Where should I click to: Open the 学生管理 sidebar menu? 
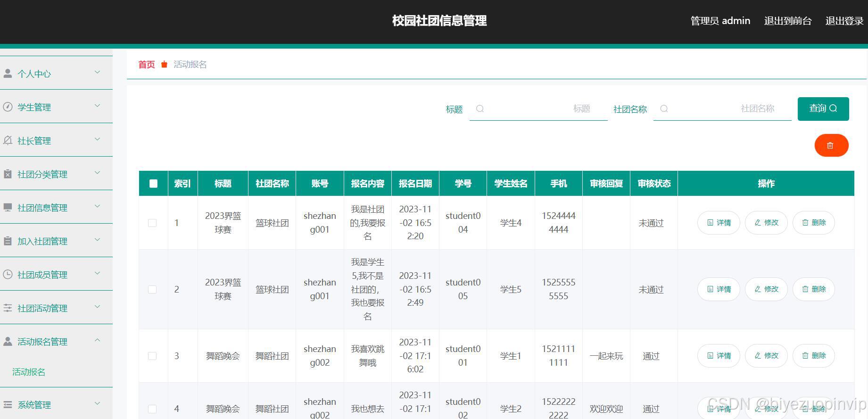[56, 107]
